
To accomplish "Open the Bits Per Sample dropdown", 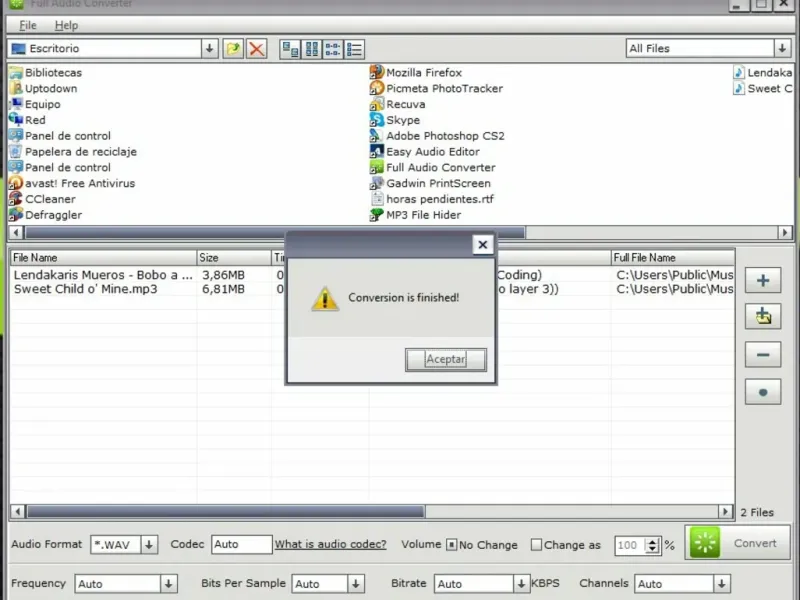I will (356, 584).
